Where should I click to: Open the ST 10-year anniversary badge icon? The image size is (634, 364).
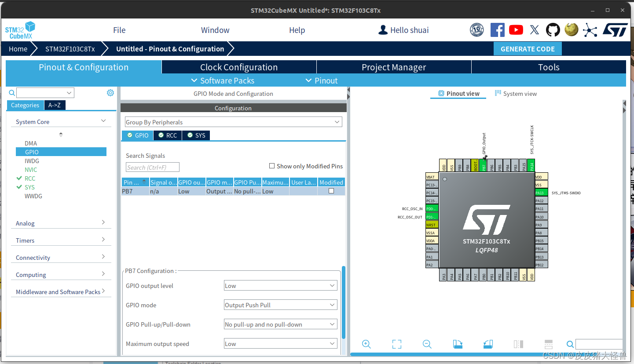[x=477, y=30]
